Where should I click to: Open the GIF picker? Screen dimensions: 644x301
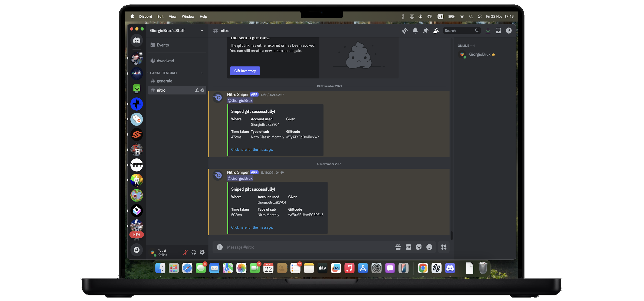(x=408, y=247)
